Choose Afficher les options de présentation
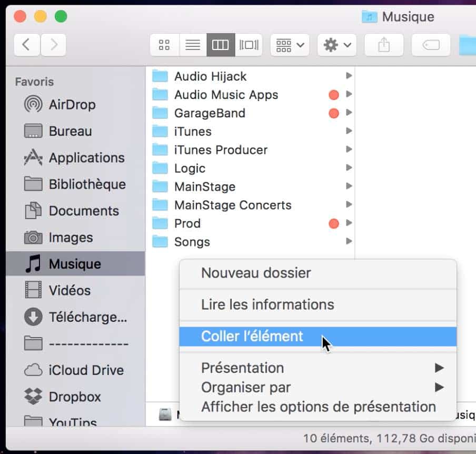 [x=318, y=407]
